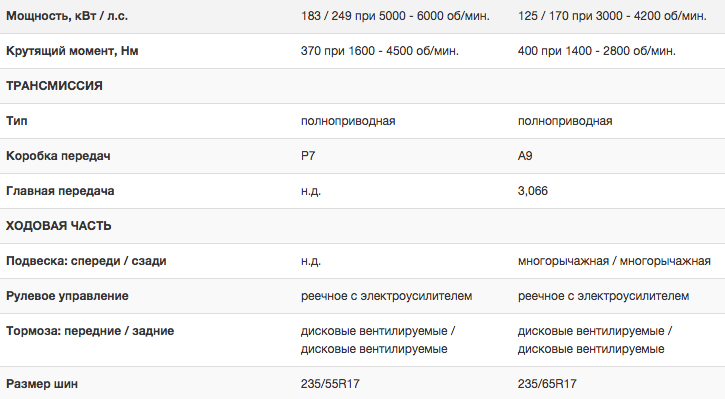This screenshot has height=399, width=725.
Task: Click the Главная передача label
Action: click(x=60, y=191)
